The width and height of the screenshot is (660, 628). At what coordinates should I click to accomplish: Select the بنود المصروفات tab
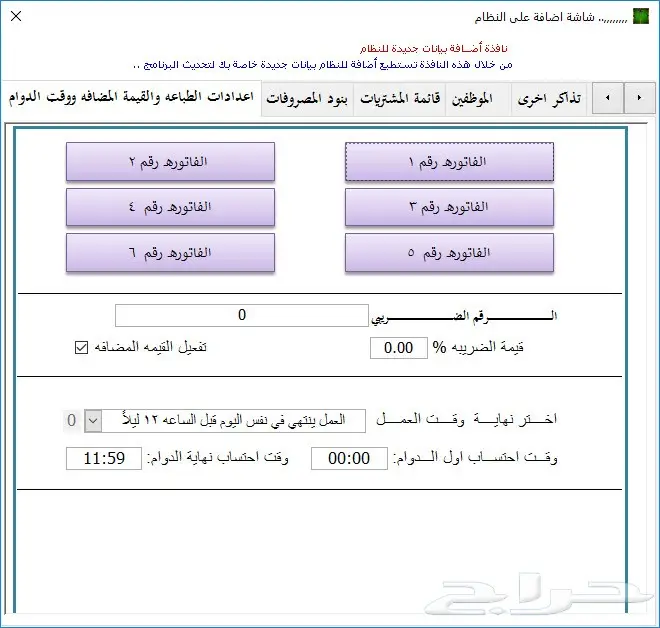307,98
